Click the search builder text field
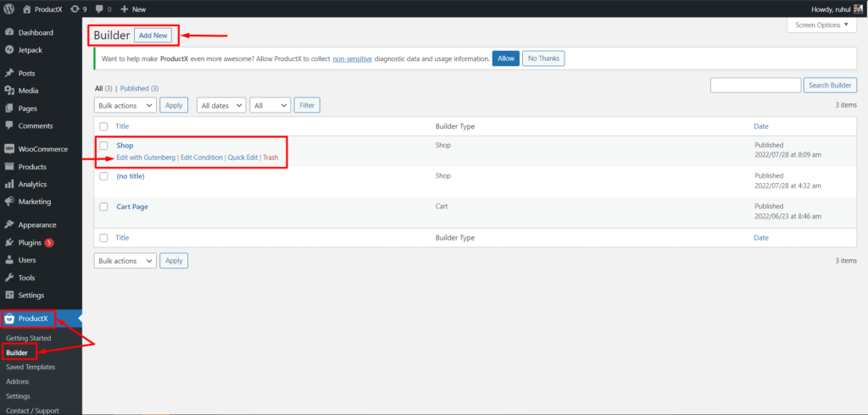The width and height of the screenshot is (868, 415). [x=755, y=86]
